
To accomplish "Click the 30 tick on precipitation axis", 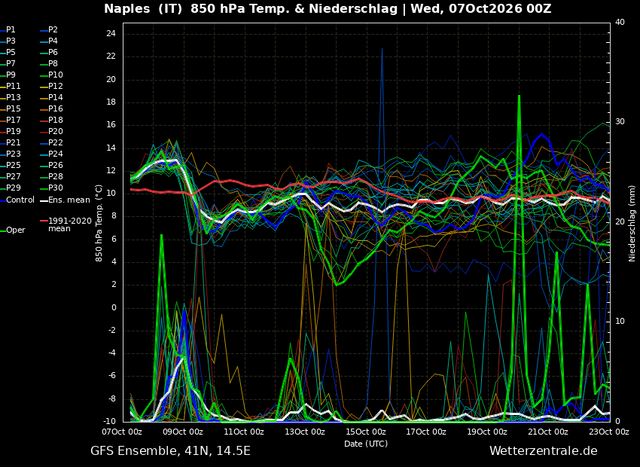I will (x=620, y=122).
